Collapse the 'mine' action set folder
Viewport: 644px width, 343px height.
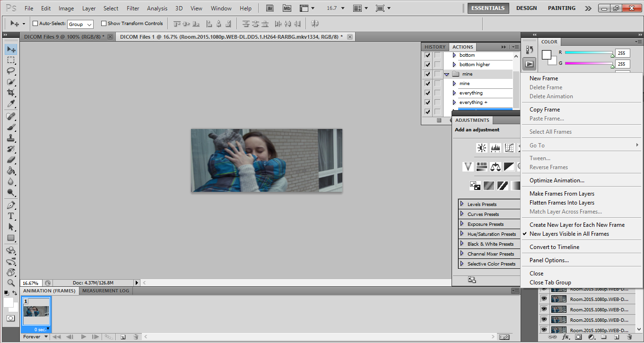pos(446,74)
